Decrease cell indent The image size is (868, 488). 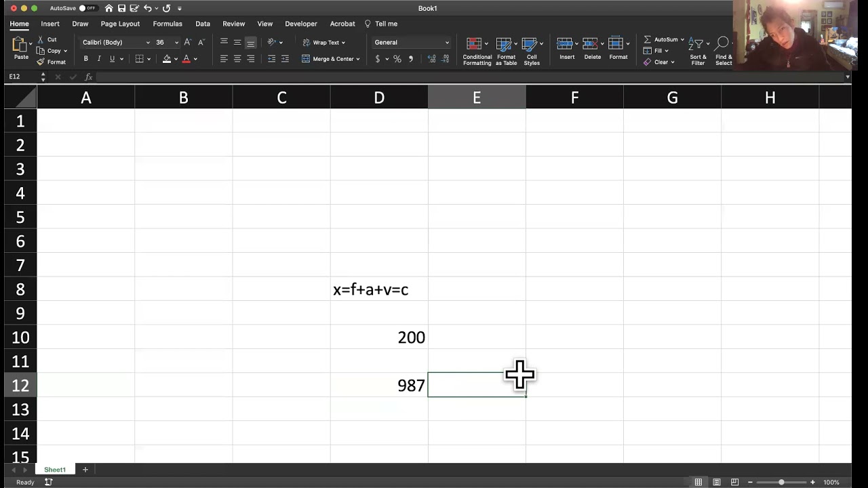pos(271,59)
